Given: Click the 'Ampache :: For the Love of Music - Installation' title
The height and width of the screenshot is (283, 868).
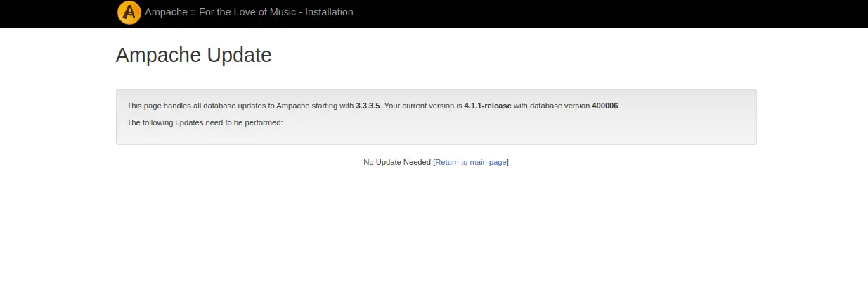Looking at the screenshot, I should pos(249,12).
